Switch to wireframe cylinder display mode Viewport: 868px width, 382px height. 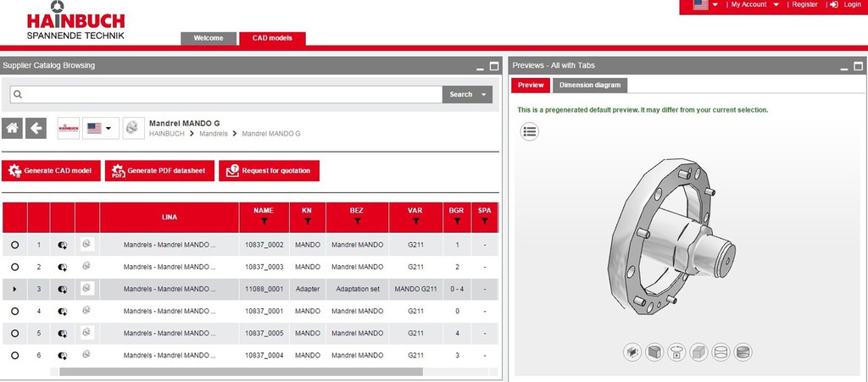tap(721, 352)
